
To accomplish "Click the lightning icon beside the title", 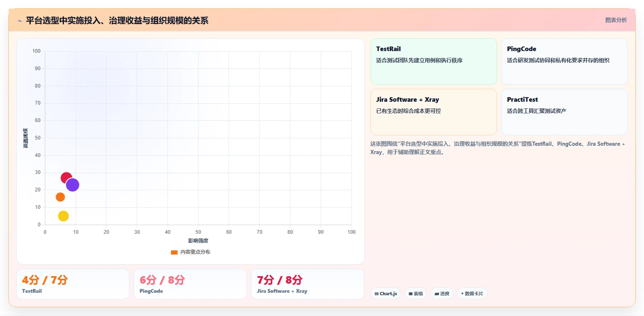I will point(20,21).
